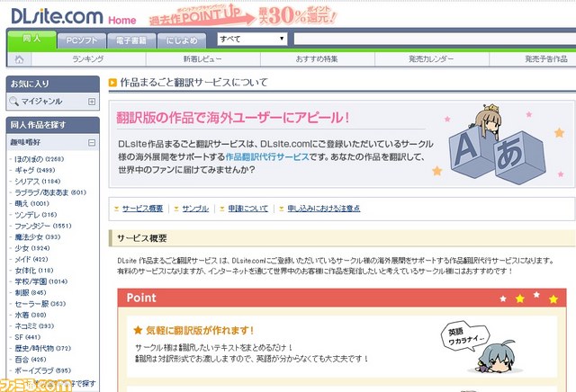Click the 過去作POINT UP 30% banner
The height and width of the screenshot is (392, 576).
point(242,16)
